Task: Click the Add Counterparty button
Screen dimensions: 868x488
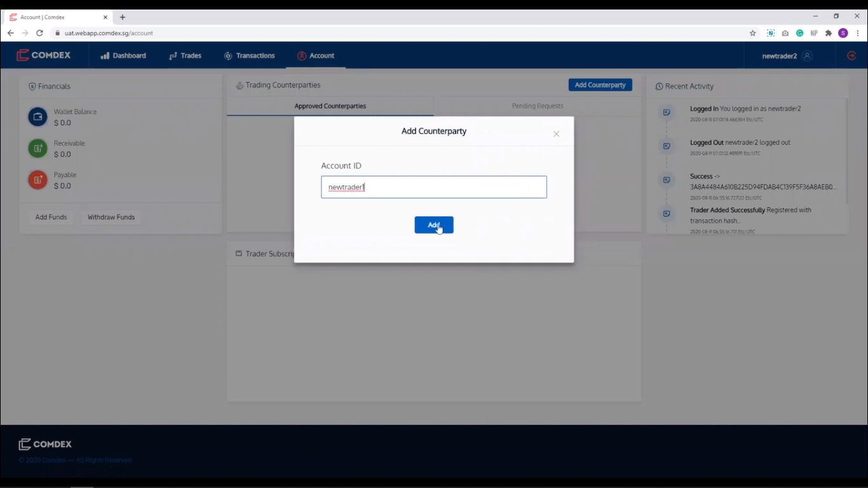Action: pos(600,85)
